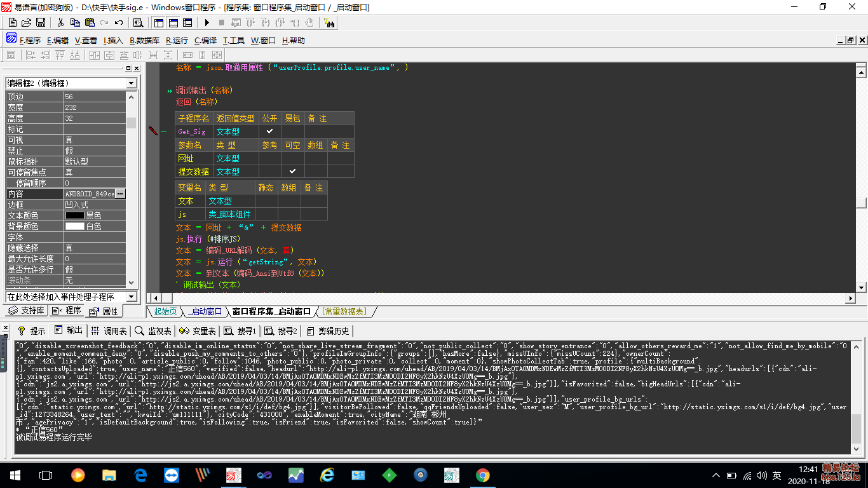The image size is (868, 488).
Task: Click the New document toolbar icon
Action: pos(13,23)
